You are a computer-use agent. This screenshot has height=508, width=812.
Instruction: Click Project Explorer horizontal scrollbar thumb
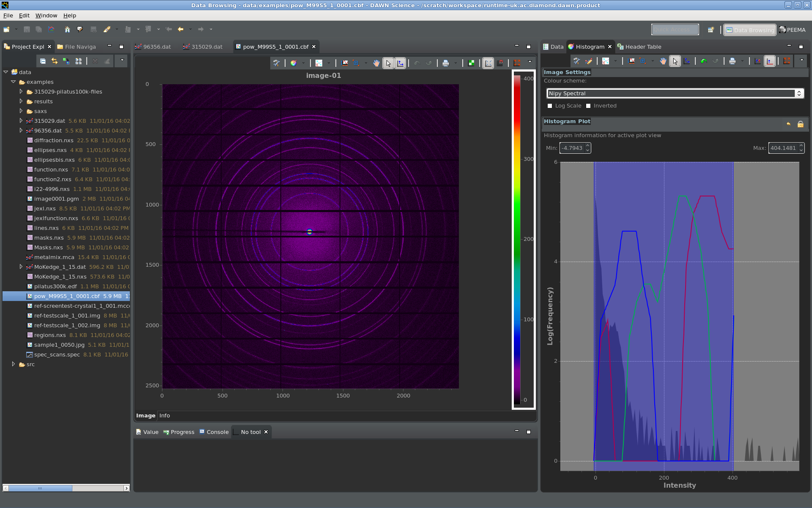pyautogui.click(x=40, y=488)
